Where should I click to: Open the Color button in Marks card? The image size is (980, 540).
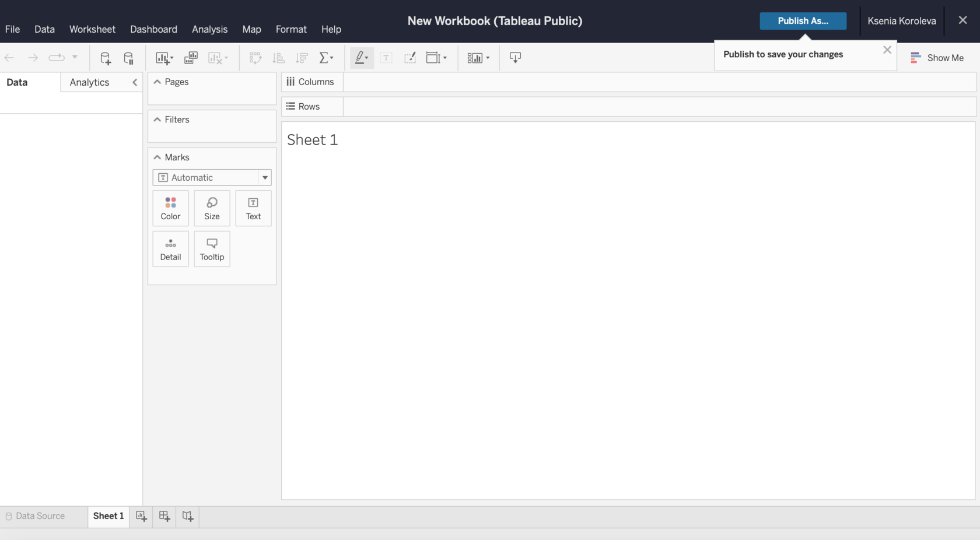point(170,208)
